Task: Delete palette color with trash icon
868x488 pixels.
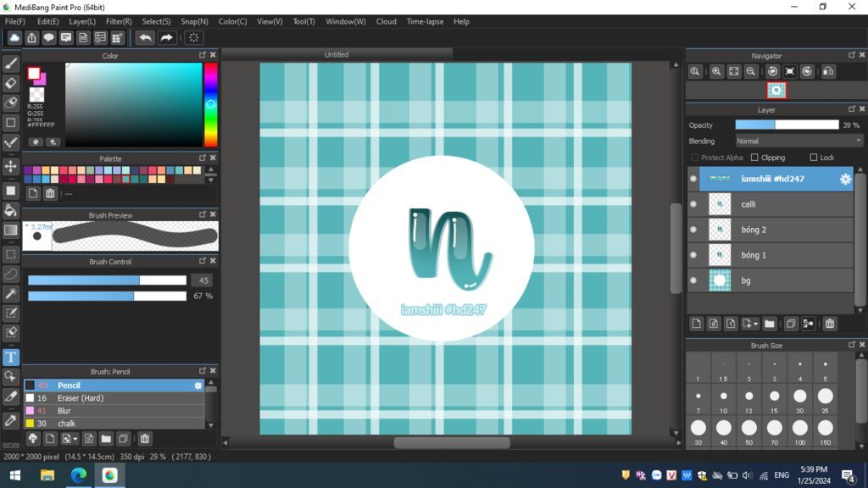Action: (50, 193)
